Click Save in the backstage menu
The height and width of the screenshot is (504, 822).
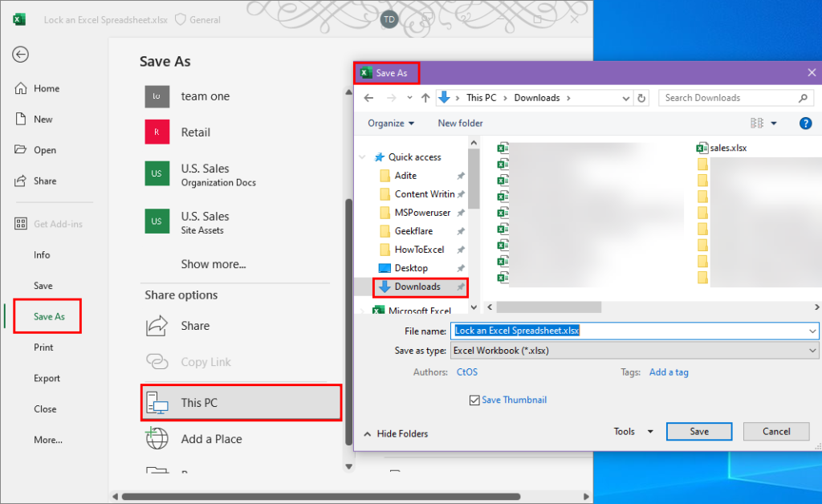[x=43, y=286]
